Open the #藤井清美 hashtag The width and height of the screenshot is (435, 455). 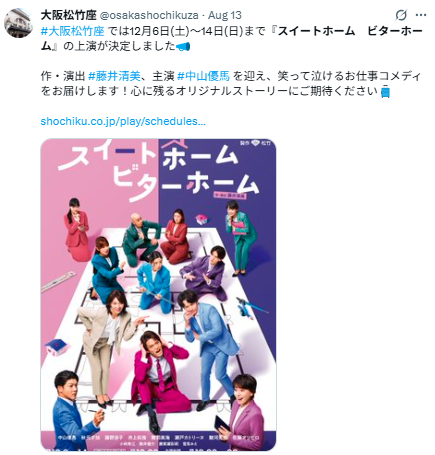tap(114, 76)
